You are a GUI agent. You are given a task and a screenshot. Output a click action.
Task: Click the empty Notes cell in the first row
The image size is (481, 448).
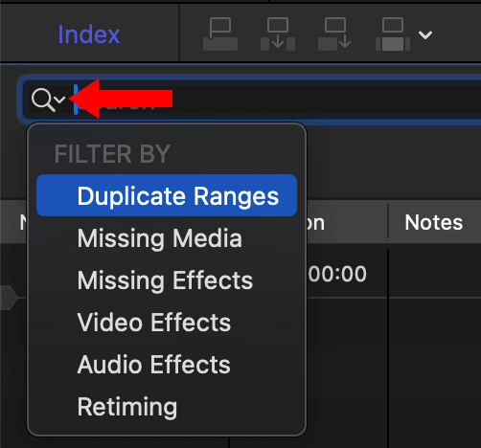pyautogui.click(x=435, y=274)
